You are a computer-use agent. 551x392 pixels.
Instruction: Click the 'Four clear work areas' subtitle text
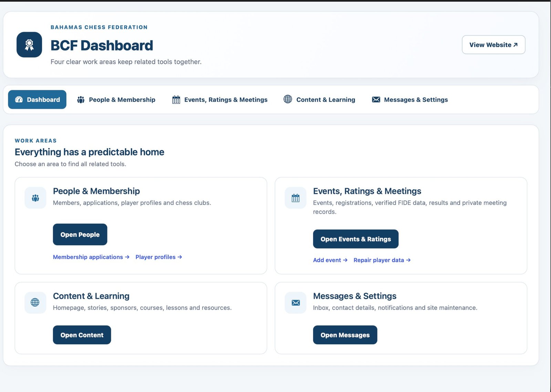click(x=126, y=62)
